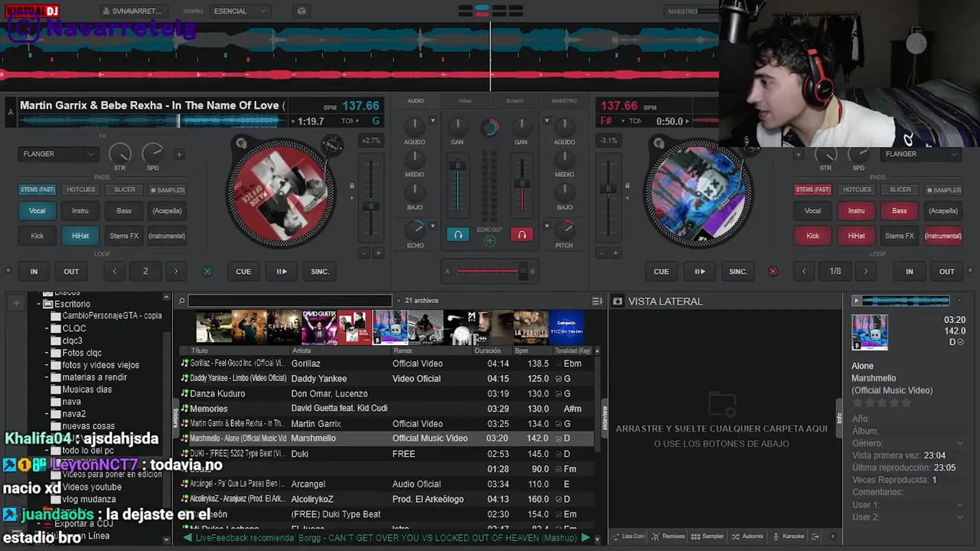Add an FX slot on deck A

179,154
